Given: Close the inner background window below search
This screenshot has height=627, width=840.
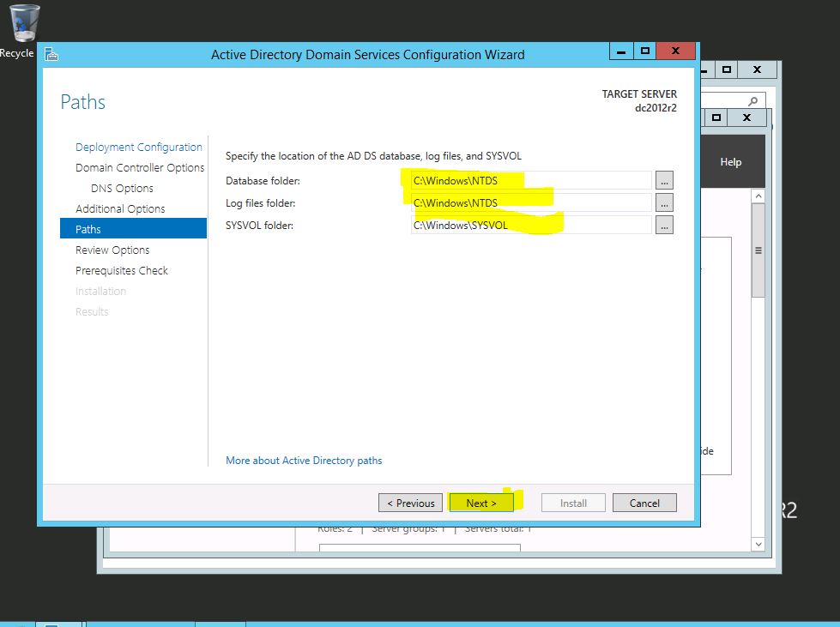Looking at the screenshot, I should (746, 118).
